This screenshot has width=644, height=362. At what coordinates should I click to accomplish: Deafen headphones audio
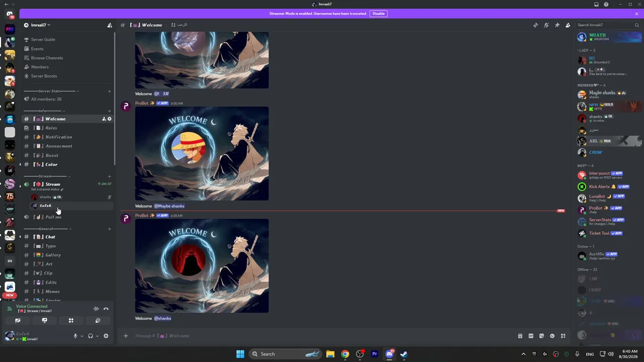click(91, 336)
